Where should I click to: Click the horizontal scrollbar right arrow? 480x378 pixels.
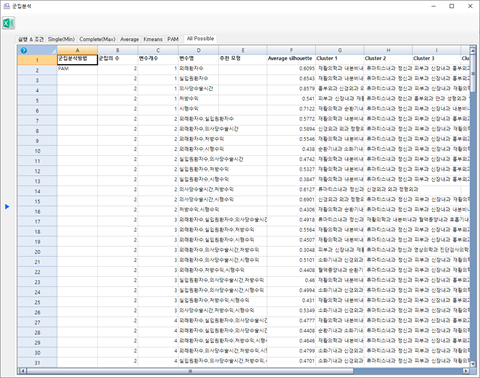[466, 371]
